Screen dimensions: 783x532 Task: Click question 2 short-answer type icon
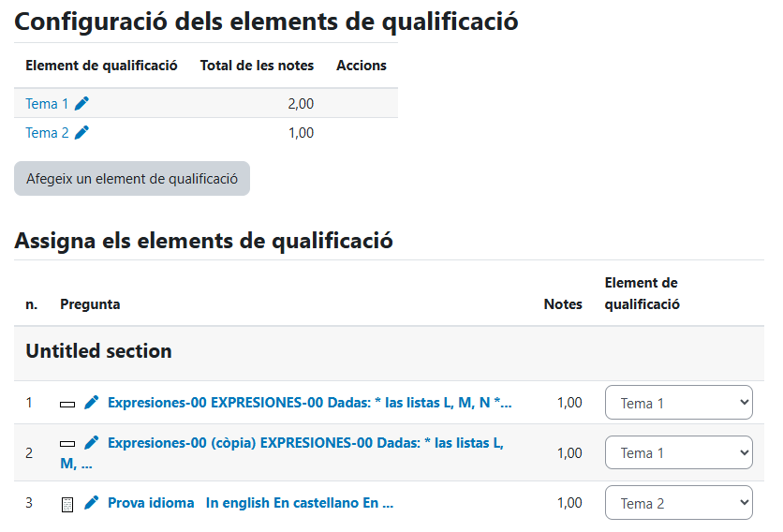point(67,444)
